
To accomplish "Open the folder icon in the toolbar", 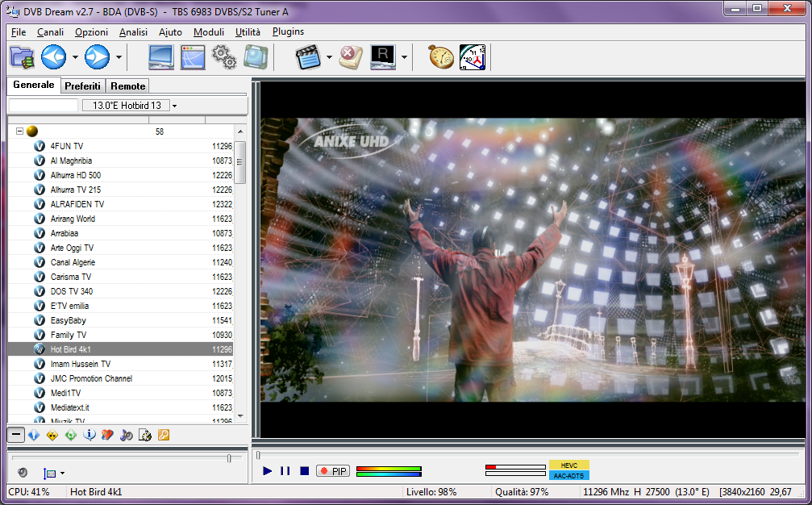I will (22, 57).
